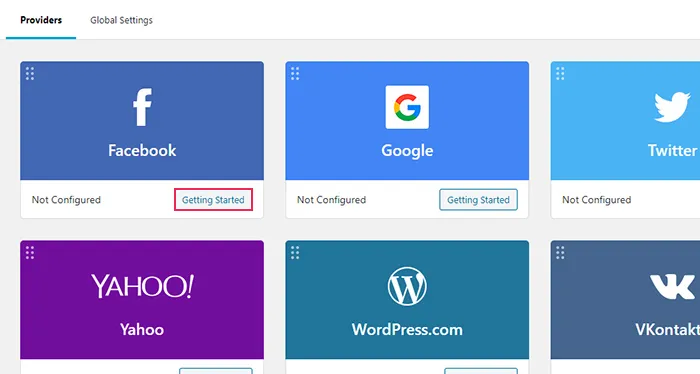The width and height of the screenshot is (700, 374).
Task: Click the Facebook provider name label
Action: click(x=142, y=150)
